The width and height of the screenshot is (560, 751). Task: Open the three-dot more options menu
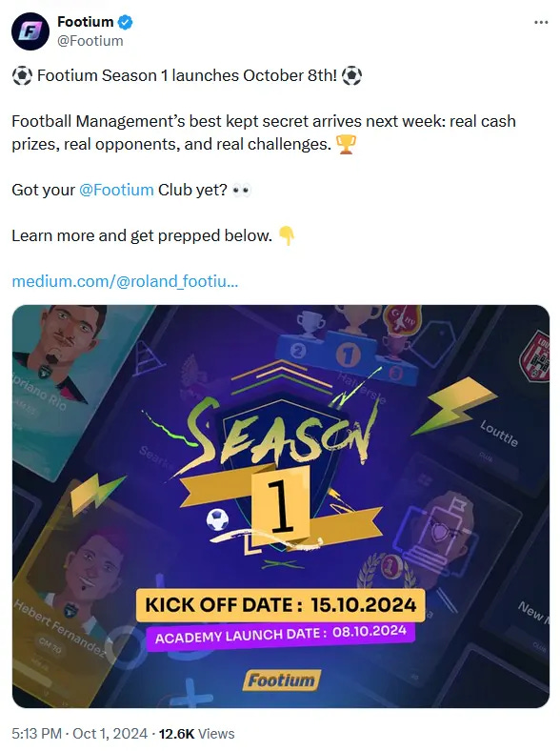tap(541, 23)
